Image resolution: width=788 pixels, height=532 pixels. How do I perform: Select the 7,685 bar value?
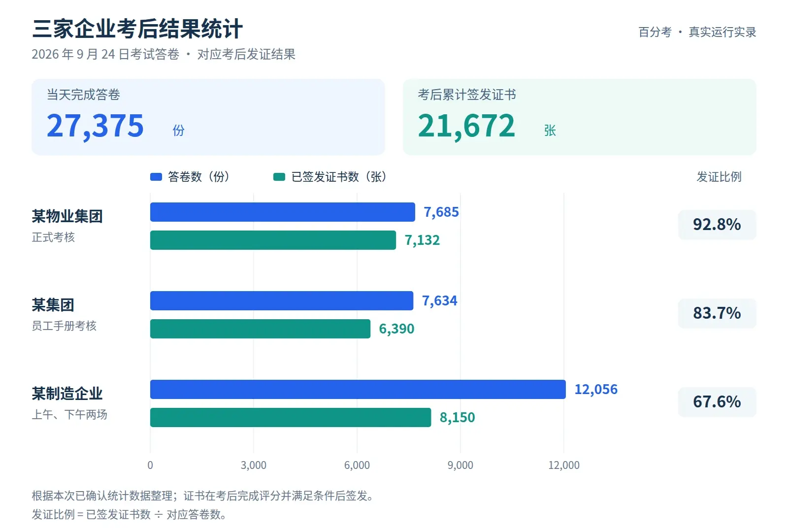(441, 212)
